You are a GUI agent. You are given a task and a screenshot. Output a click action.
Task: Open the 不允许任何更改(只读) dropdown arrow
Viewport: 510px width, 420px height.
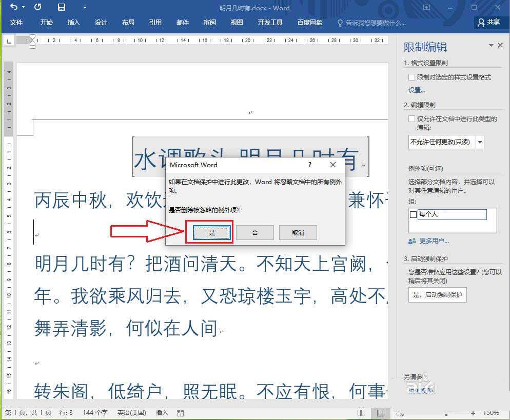[480, 142]
